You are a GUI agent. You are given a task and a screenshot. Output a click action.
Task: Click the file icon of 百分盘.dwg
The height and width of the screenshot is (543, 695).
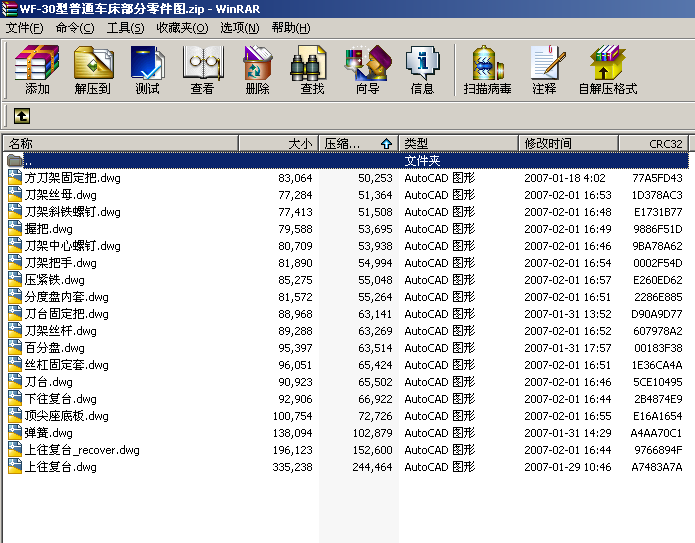[15, 347]
